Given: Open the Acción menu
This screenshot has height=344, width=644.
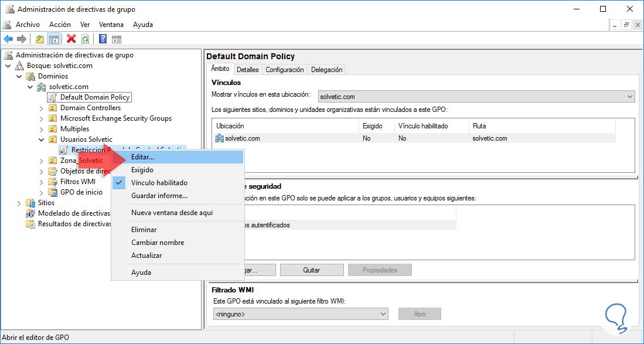Looking at the screenshot, I should tap(60, 25).
